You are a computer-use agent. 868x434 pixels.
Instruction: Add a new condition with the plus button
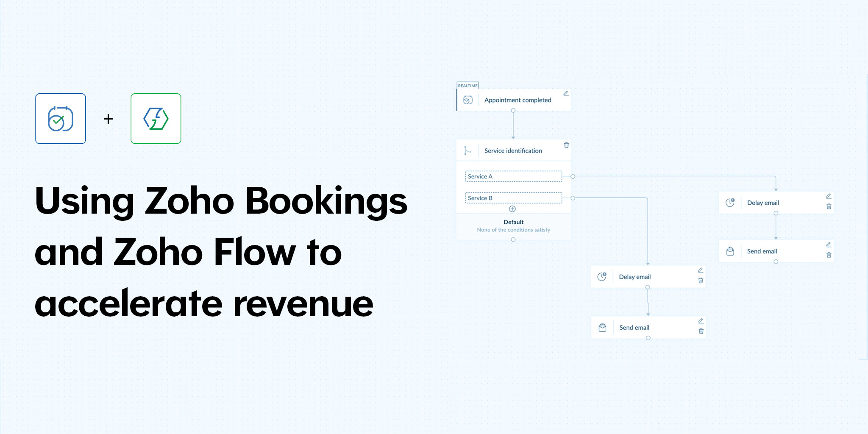(x=513, y=209)
